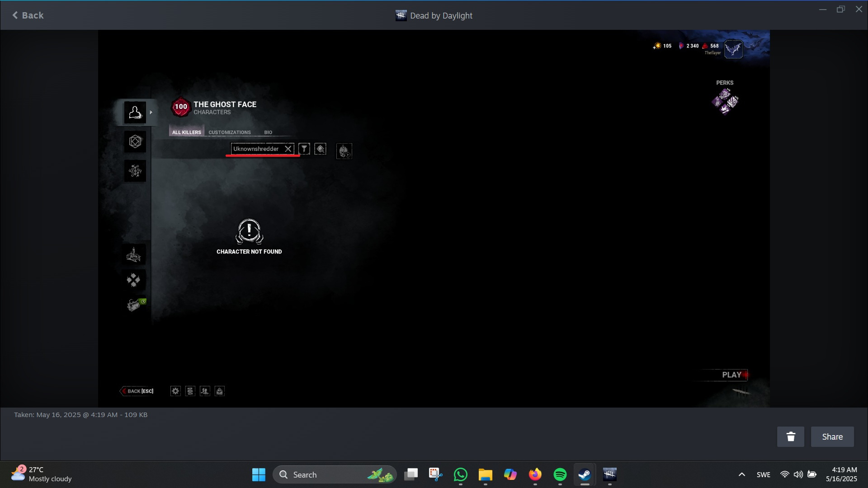Click the character filter funnel icon
Viewport: 868px width, 488px height.
pos(304,149)
